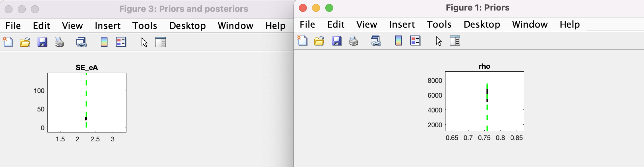Open Insert menu in Figure 1 window
644x167 pixels.
pyautogui.click(x=402, y=24)
